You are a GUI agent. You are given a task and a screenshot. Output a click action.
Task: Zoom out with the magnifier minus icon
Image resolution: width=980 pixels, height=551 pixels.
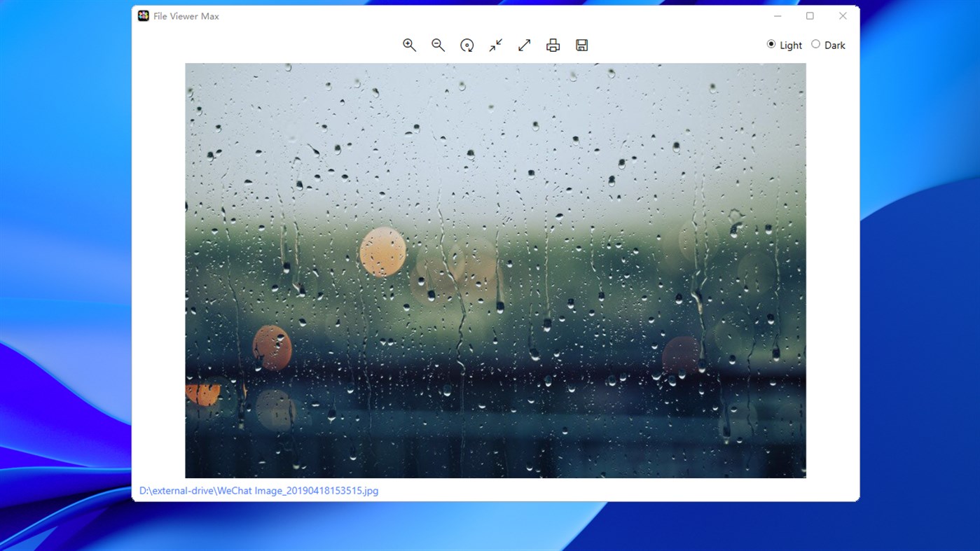pos(438,45)
